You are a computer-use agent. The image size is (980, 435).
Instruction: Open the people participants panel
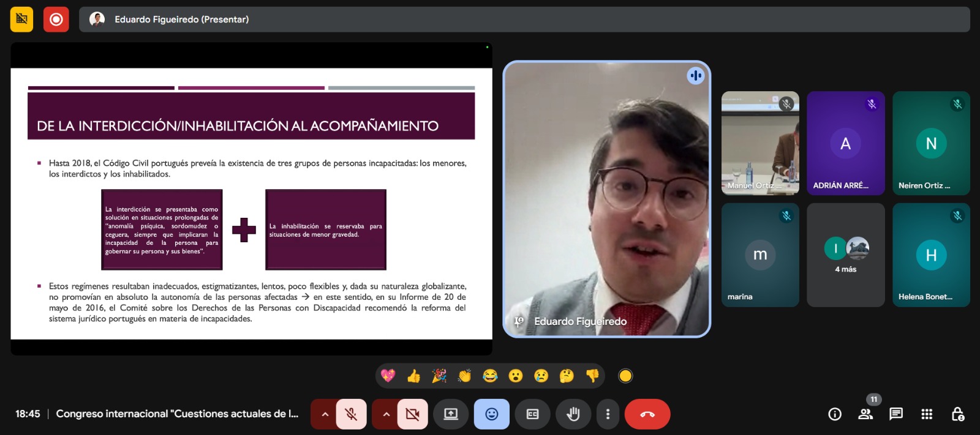click(865, 414)
